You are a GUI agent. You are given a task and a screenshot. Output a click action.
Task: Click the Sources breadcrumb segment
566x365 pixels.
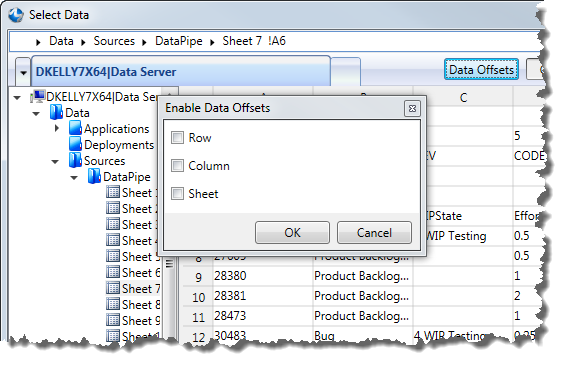(114, 41)
